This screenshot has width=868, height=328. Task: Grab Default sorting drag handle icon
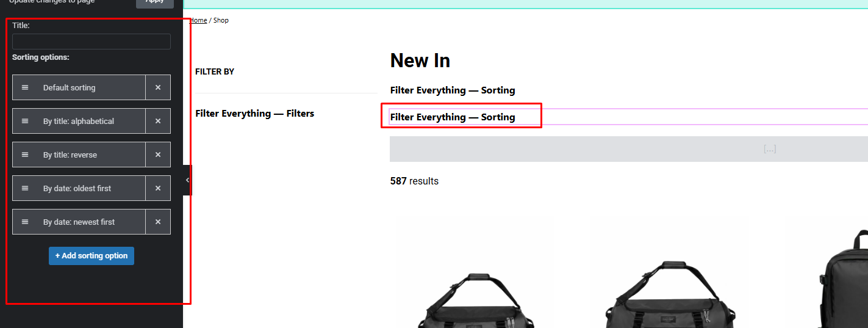pyautogui.click(x=25, y=87)
